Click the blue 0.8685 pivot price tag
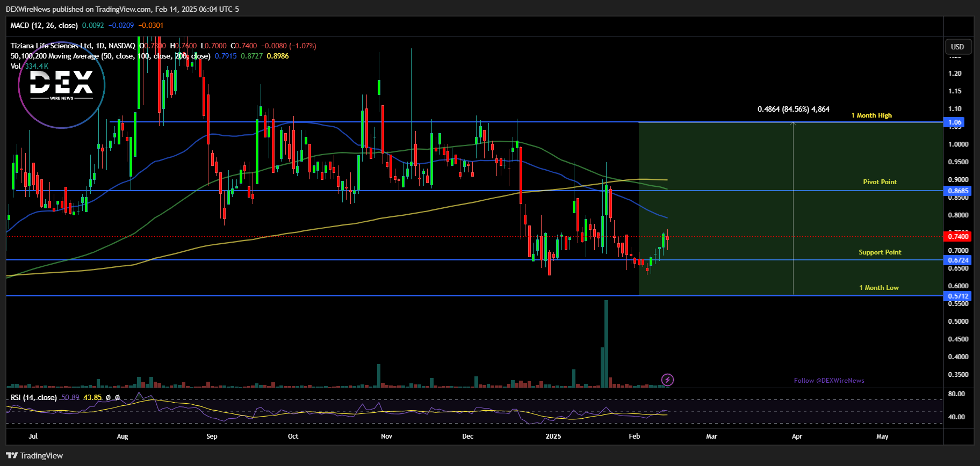 pyautogui.click(x=957, y=191)
